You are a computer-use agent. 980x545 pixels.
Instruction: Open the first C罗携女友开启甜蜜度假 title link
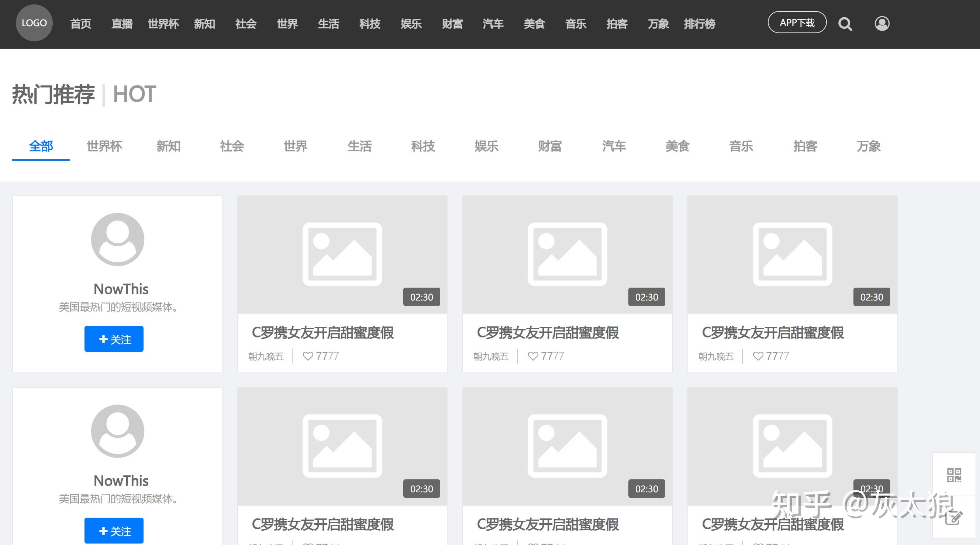[x=322, y=332]
